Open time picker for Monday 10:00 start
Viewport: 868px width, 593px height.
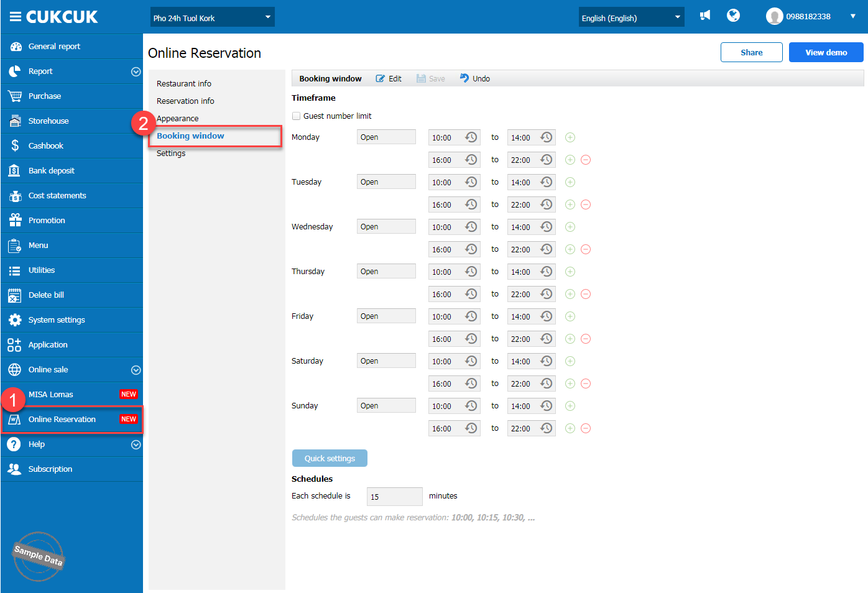click(471, 137)
